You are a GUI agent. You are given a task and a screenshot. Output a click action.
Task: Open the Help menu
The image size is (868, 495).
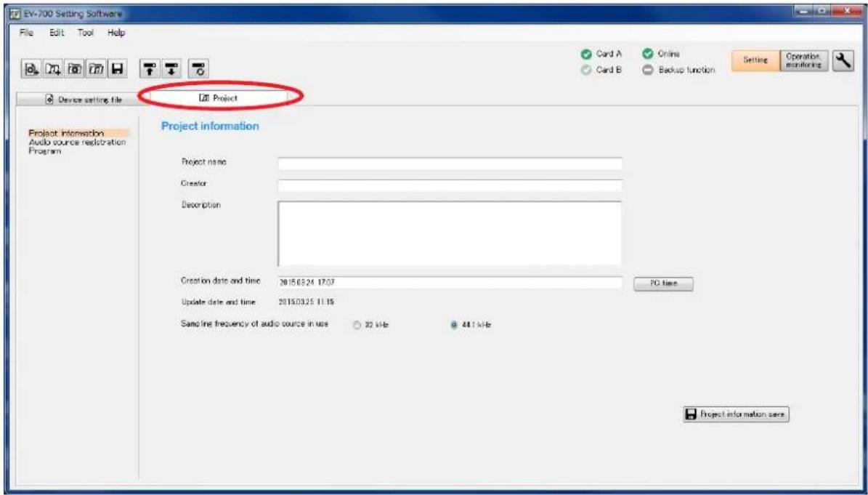(x=115, y=33)
